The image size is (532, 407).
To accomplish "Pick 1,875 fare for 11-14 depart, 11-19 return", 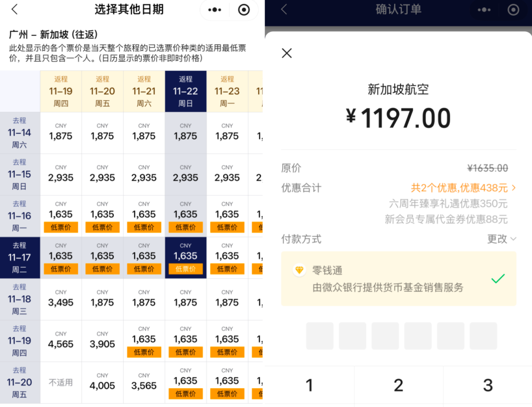I will (x=61, y=133).
